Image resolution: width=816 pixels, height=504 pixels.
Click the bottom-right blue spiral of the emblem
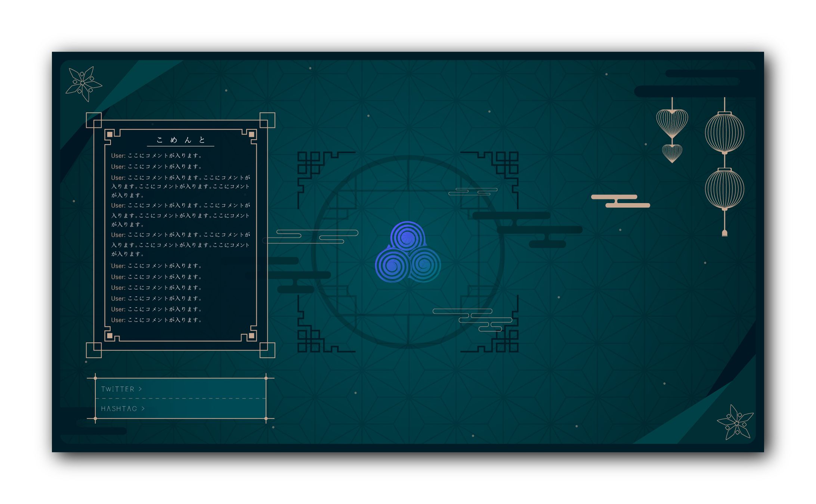click(425, 265)
